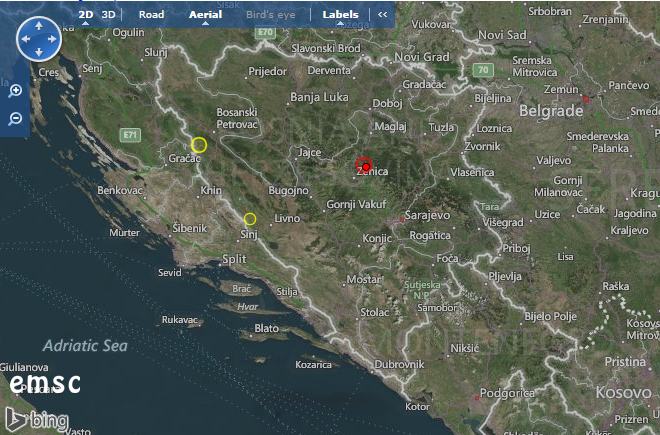Collapse the map toolbar with double chevron
This screenshot has width=660, height=435.
point(382,15)
